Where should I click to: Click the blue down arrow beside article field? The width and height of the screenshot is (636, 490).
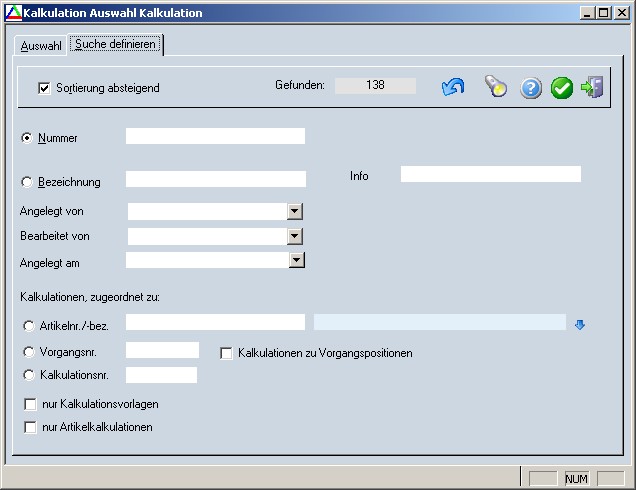pos(579,323)
